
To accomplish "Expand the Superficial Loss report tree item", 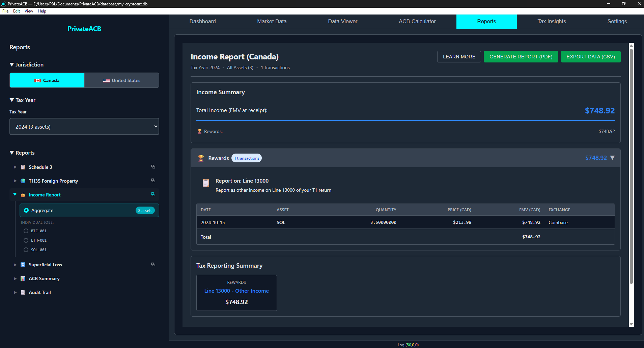I will click(15, 265).
